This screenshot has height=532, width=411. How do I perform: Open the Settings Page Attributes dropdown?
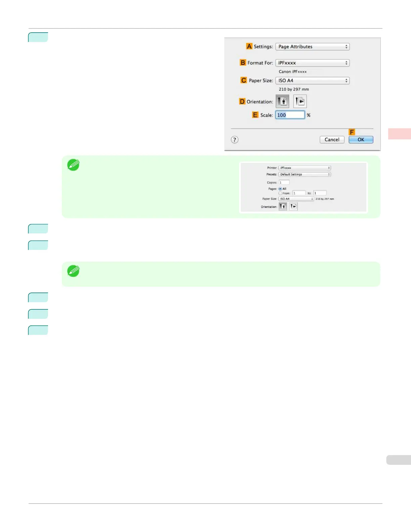point(313,47)
